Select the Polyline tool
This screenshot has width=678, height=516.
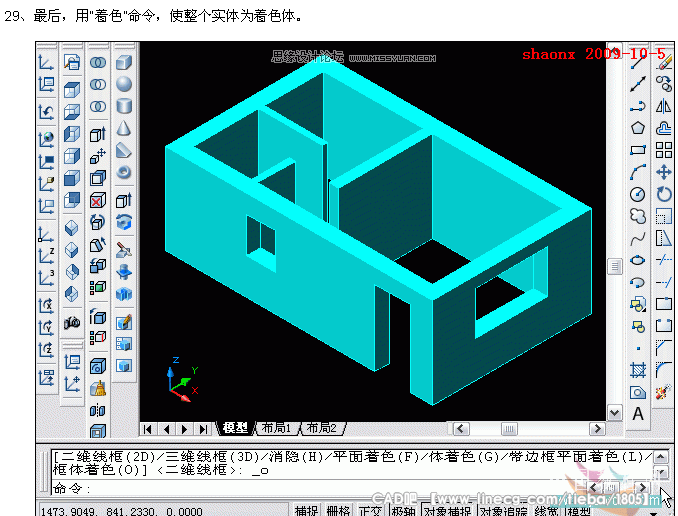tap(638, 106)
